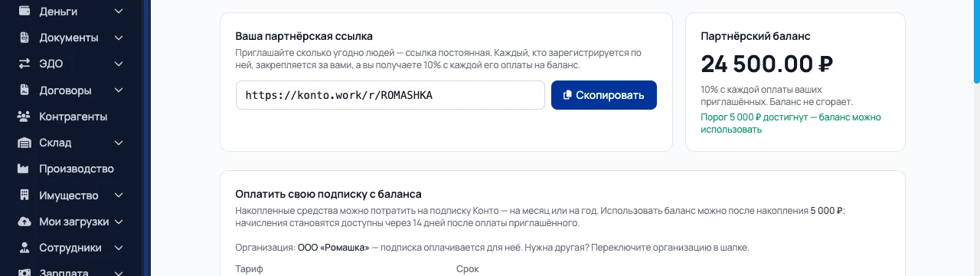
Task: Click the document icon next to Документы
Action: [x=24, y=38]
